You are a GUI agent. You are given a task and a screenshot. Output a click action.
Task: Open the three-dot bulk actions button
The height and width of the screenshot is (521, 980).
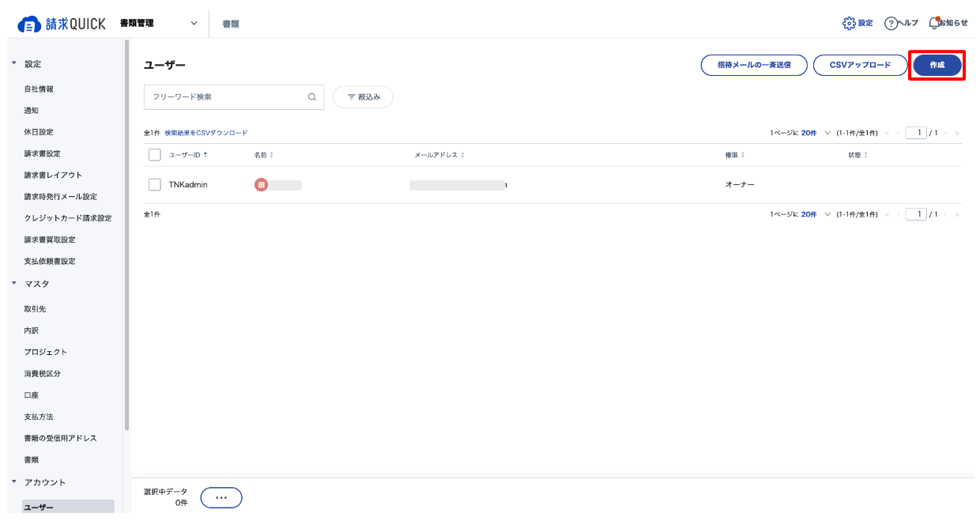click(x=221, y=497)
